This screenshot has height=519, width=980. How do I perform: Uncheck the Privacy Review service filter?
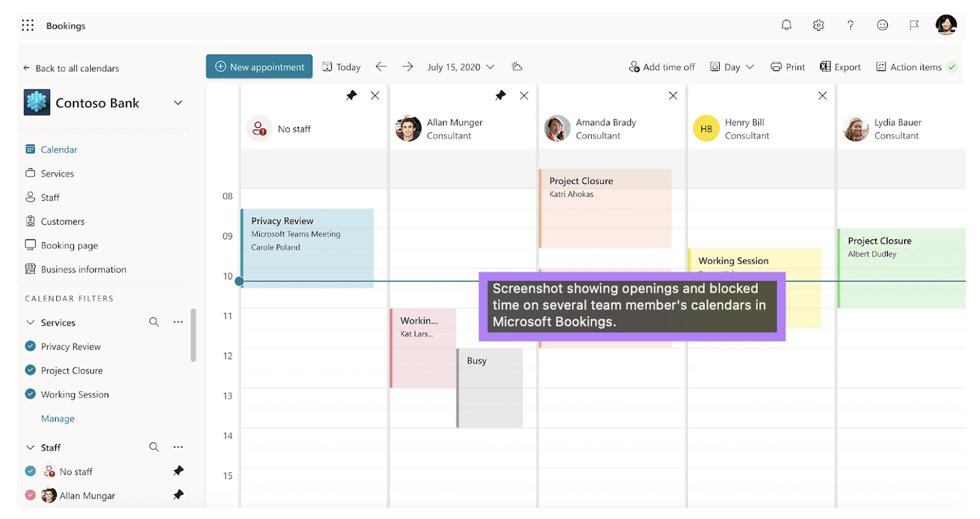coord(30,346)
